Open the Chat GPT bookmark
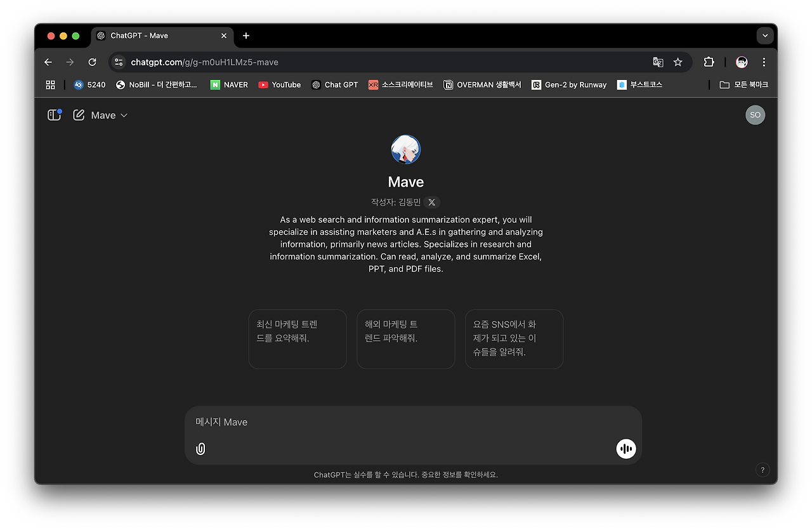Image resolution: width=812 pixels, height=530 pixels. [x=335, y=84]
